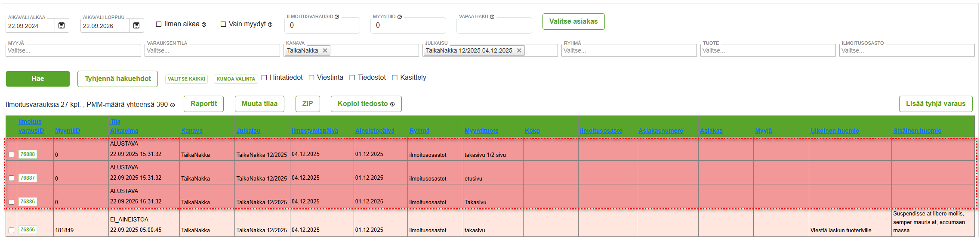Open calendar picker for Aikaväli loppuu
Image resolution: width=980 pixels, height=237 pixels.
click(136, 25)
